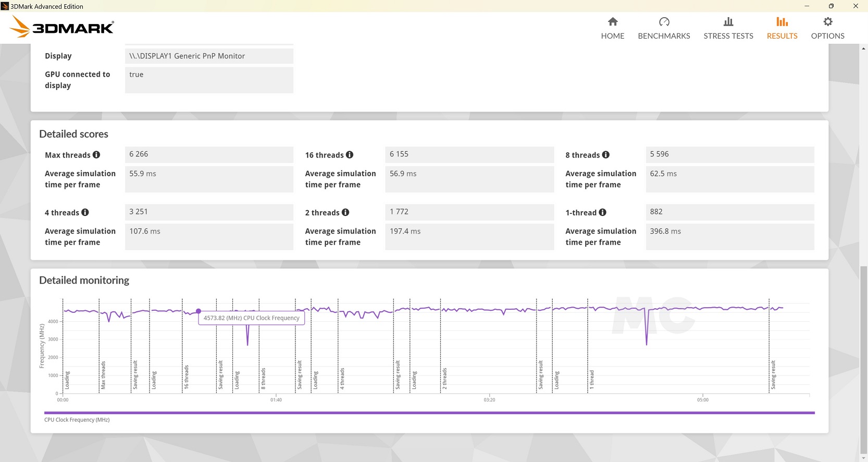Screen dimensions: 868x462
Task: Click the Display value Generic PnP Monitor field
Action: click(209, 56)
